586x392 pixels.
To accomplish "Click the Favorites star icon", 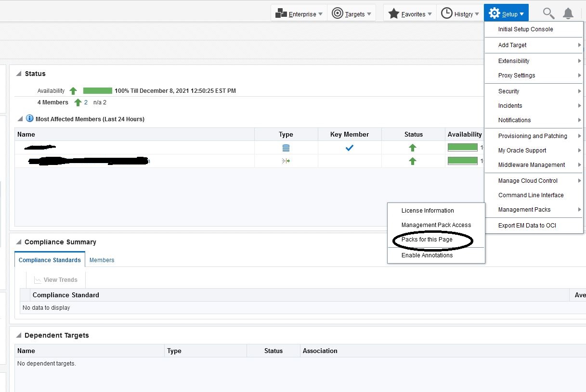I will pyautogui.click(x=393, y=13).
